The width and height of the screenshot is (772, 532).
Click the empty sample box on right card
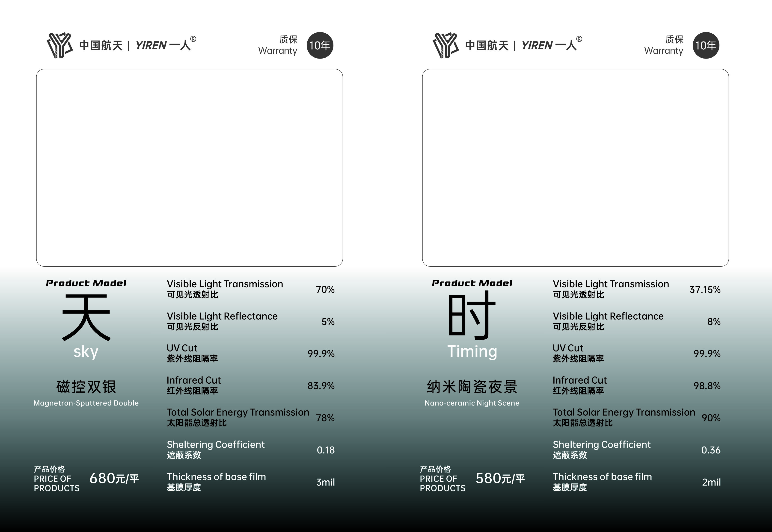click(575, 168)
